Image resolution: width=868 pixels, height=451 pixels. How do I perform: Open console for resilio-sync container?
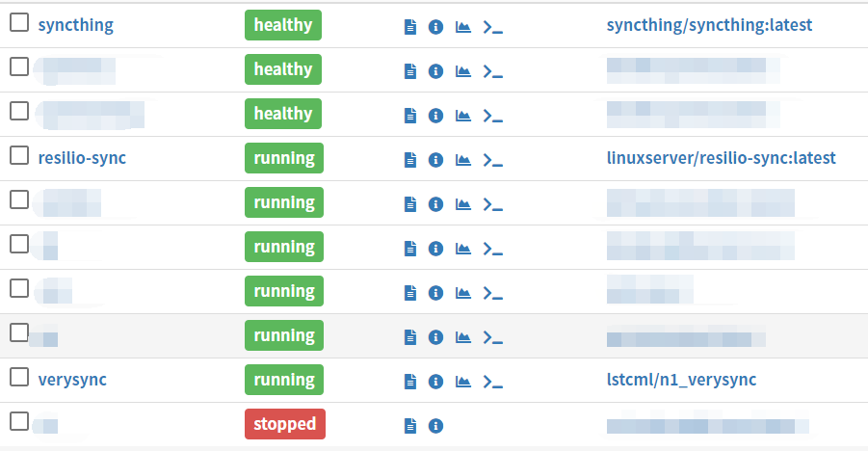(493, 159)
